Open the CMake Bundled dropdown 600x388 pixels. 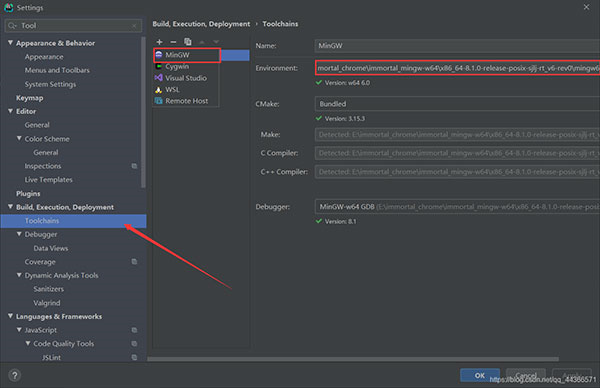point(457,104)
